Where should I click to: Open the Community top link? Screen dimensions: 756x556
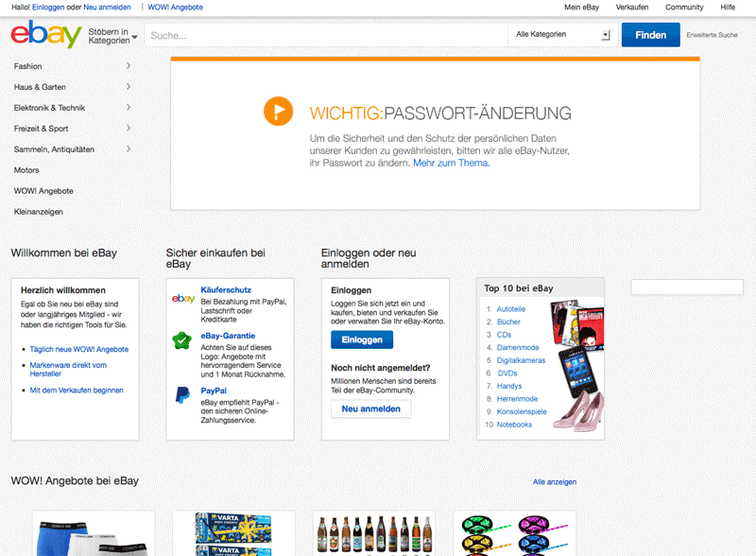coord(684,8)
